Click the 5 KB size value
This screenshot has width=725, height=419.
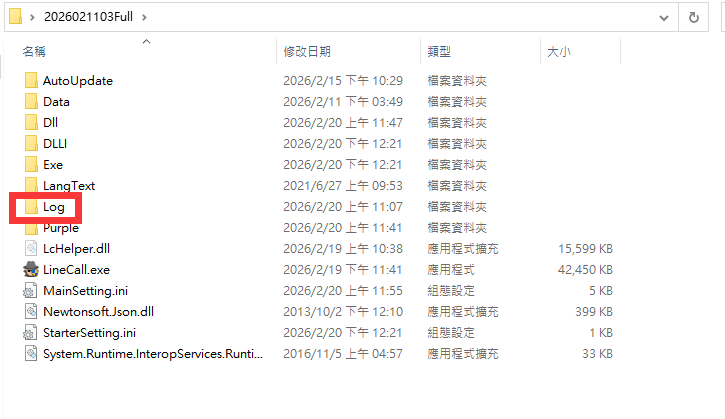tap(601, 291)
